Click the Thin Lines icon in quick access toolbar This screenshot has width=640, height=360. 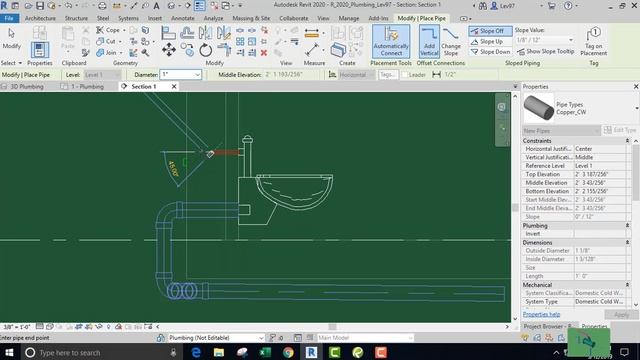200,6
